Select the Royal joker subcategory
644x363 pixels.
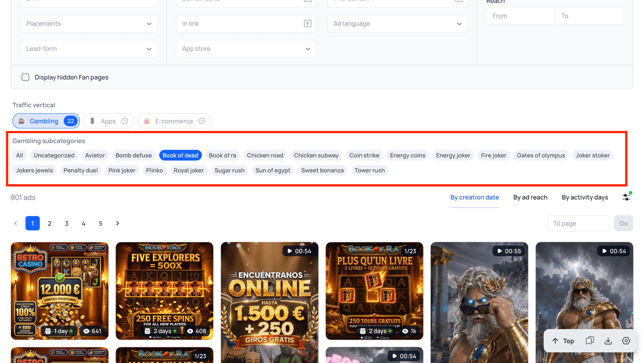189,170
